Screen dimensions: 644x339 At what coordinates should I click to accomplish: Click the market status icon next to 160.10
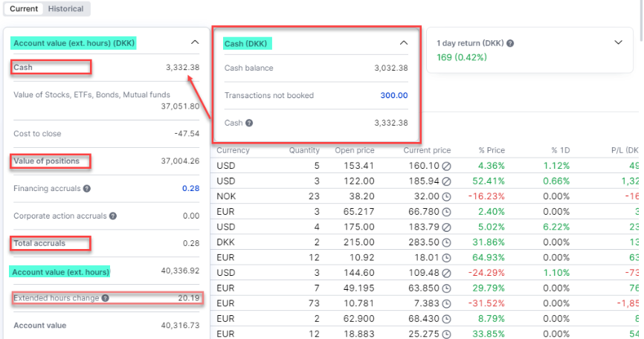(446, 165)
